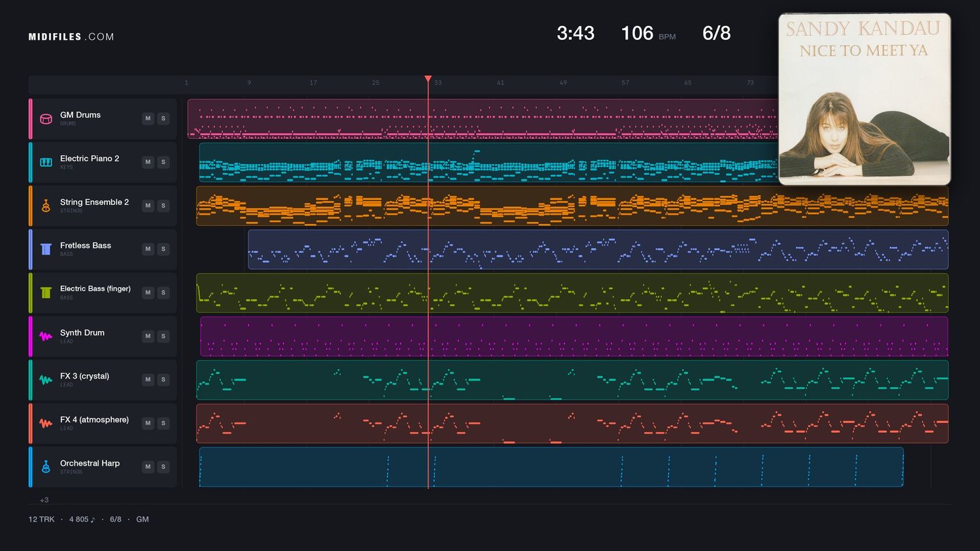980x551 pixels.
Task: Solo the Fretless Bass track
Action: (163, 249)
